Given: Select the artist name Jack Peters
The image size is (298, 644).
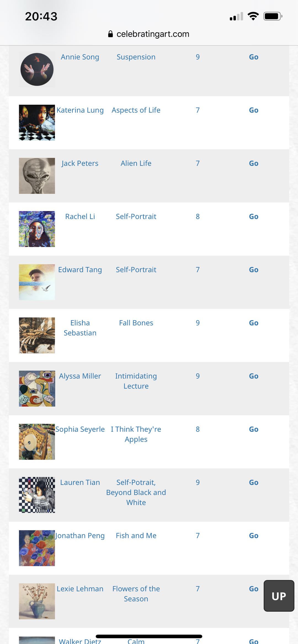Looking at the screenshot, I should tap(80, 163).
